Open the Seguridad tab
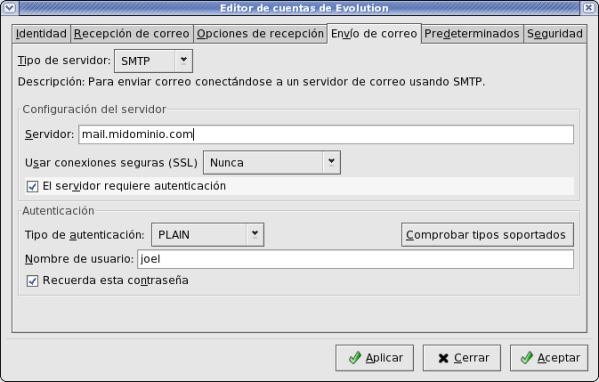This screenshot has height=382, width=599. pyautogui.click(x=555, y=34)
